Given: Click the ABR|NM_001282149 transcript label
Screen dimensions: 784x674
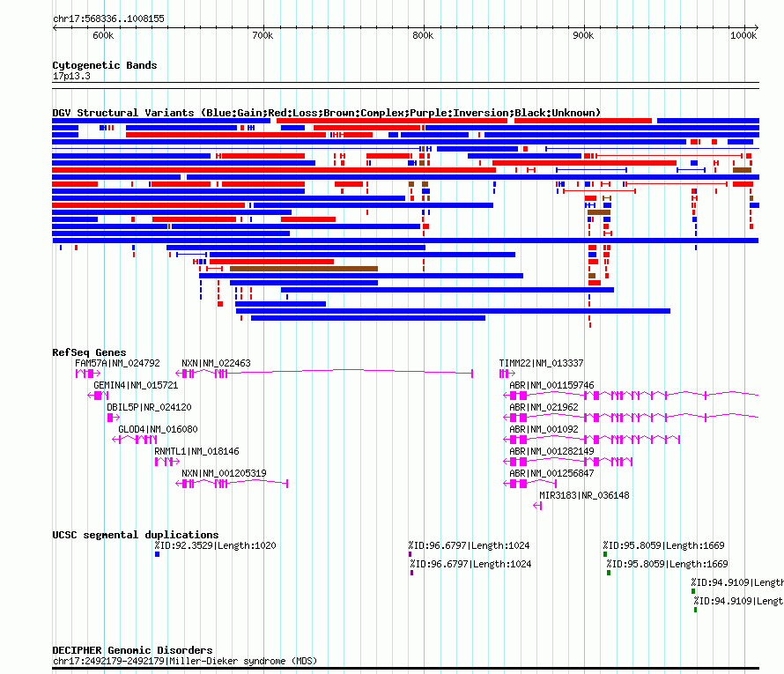Looking at the screenshot, I should coord(551,451).
